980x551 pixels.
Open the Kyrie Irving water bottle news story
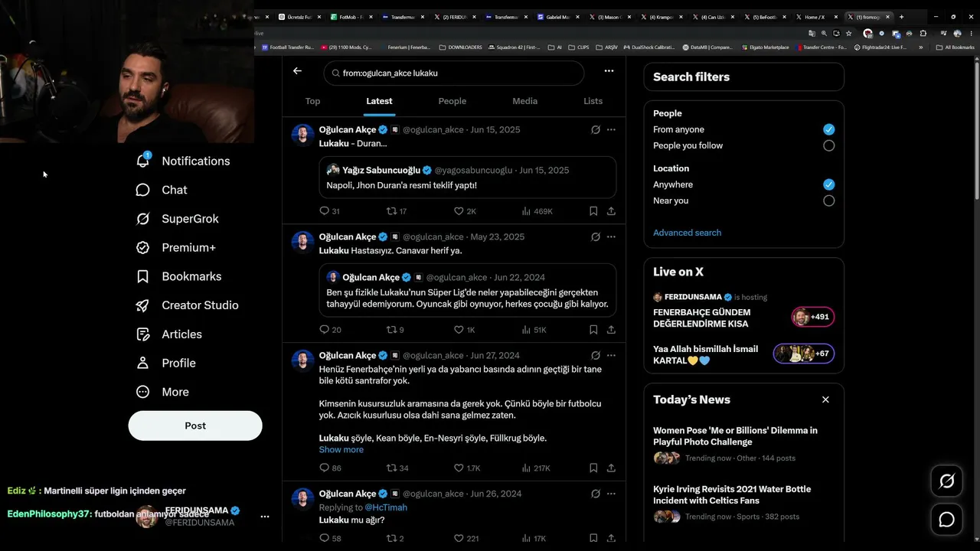click(743, 503)
